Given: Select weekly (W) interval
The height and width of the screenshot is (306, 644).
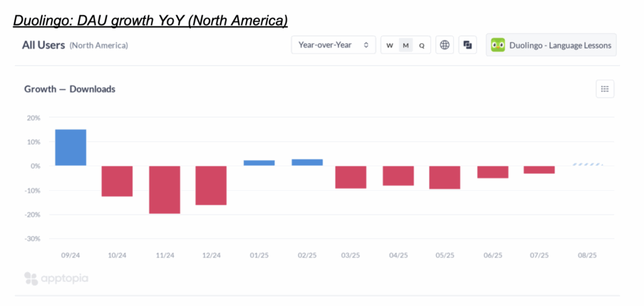Looking at the screenshot, I should (x=390, y=45).
